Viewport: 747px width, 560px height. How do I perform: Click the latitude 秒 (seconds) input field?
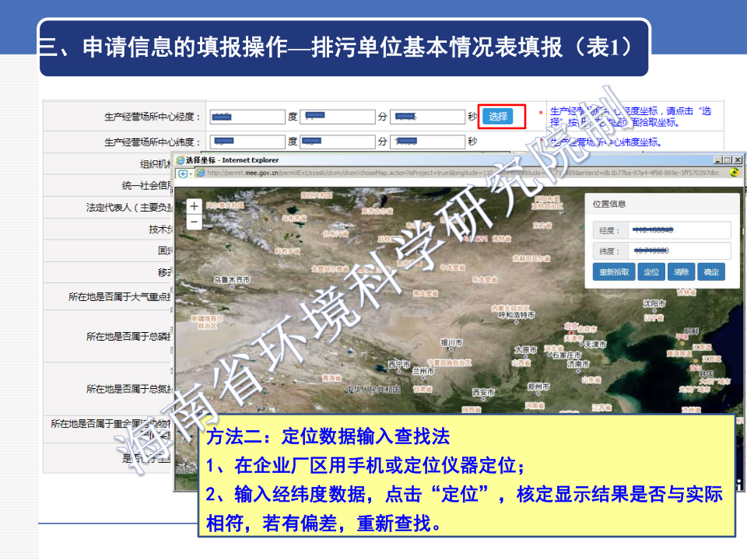pyautogui.click(x=427, y=142)
